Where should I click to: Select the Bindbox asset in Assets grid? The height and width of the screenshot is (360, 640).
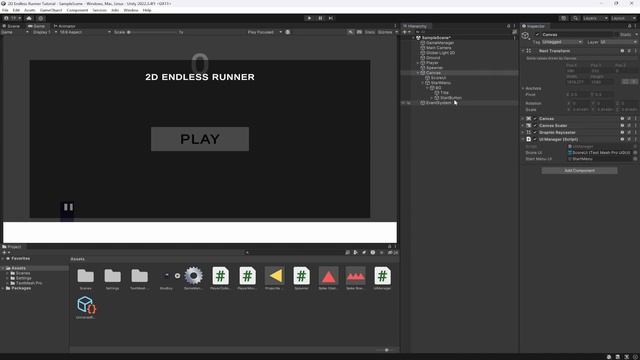[167, 276]
